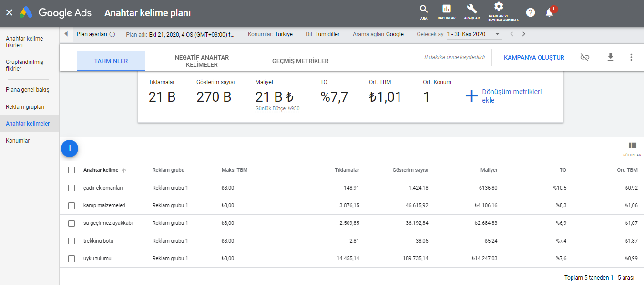Sort by Reklam grubu column header
644x285 pixels.
(x=168, y=170)
